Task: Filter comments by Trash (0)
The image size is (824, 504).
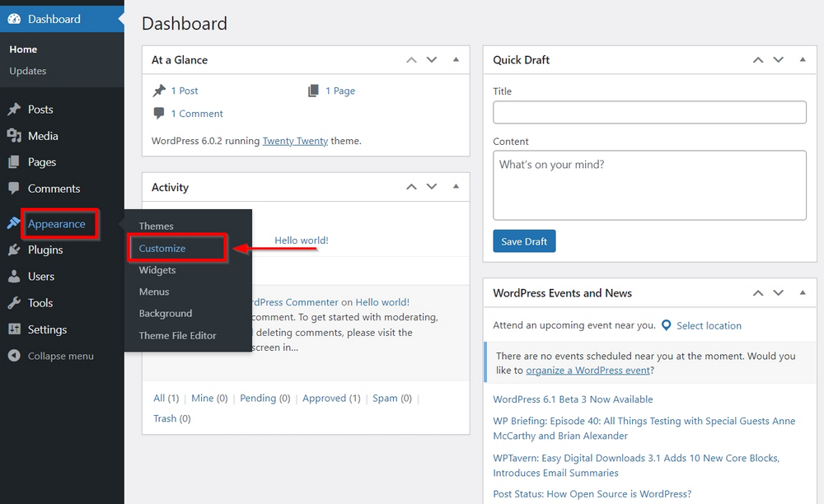Action: 172,418
